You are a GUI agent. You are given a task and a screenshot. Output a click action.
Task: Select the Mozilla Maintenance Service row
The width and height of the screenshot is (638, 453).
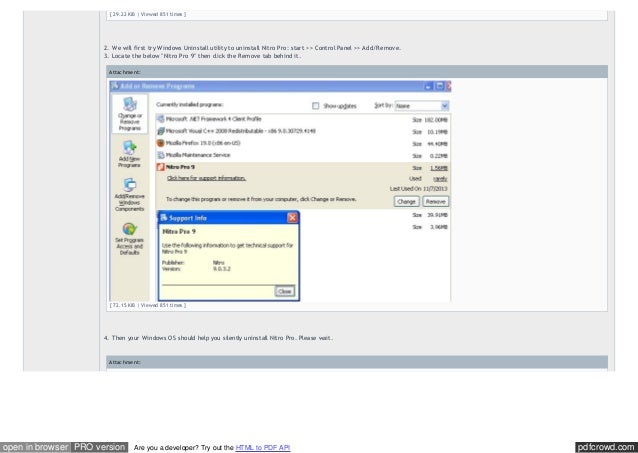[x=198, y=155]
